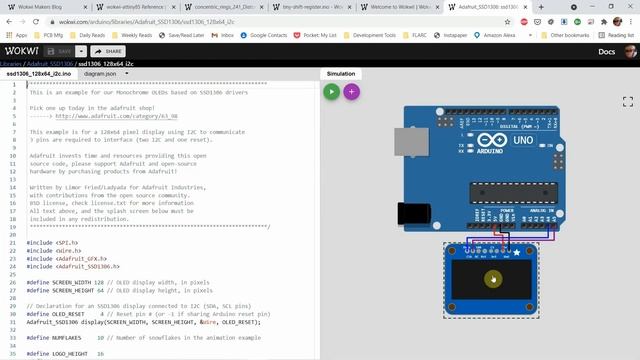Open the Adafruit SSD1306 breadcrumb link
The width and height of the screenshot is (640, 360).
tap(50, 64)
